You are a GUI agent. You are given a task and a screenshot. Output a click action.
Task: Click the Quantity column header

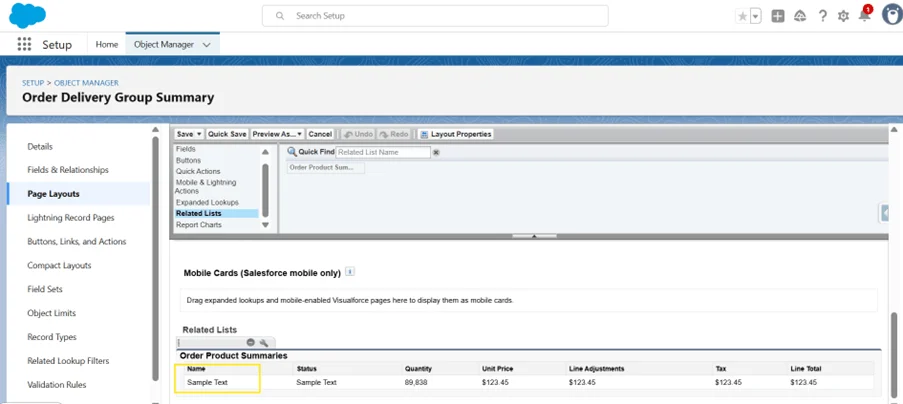point(418,369)
